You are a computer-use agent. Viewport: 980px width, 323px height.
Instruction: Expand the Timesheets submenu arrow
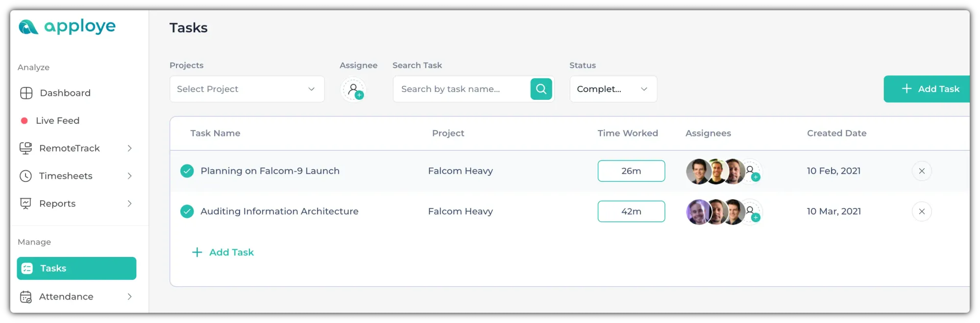tap(129, 176)
